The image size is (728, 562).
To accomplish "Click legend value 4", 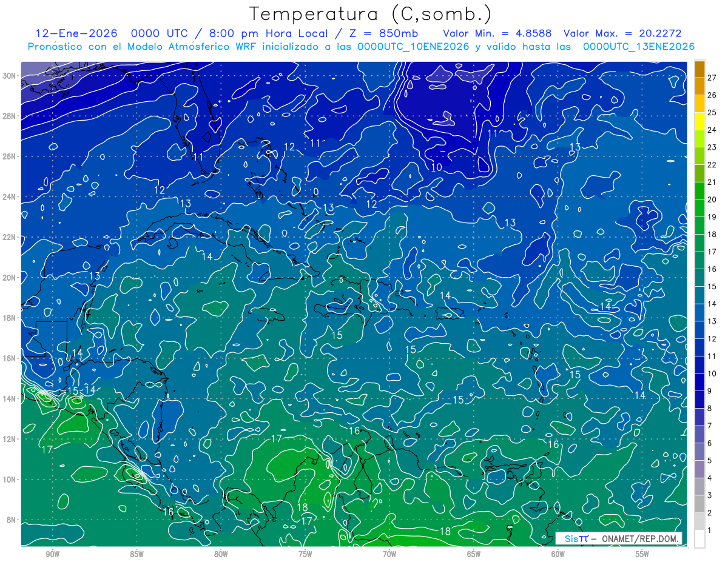I will pyautogui.click(x=710, y=478).
